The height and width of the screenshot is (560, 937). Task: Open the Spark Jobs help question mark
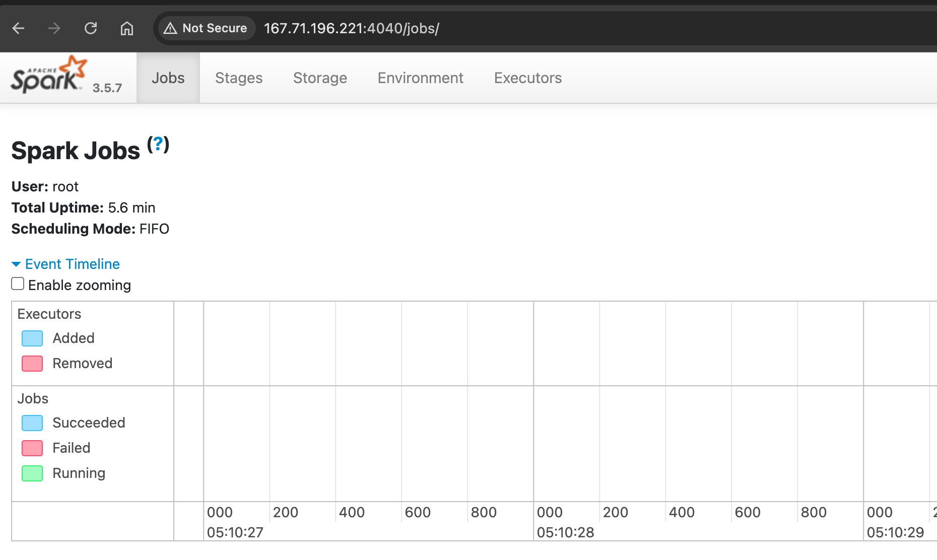coord(158,145)
